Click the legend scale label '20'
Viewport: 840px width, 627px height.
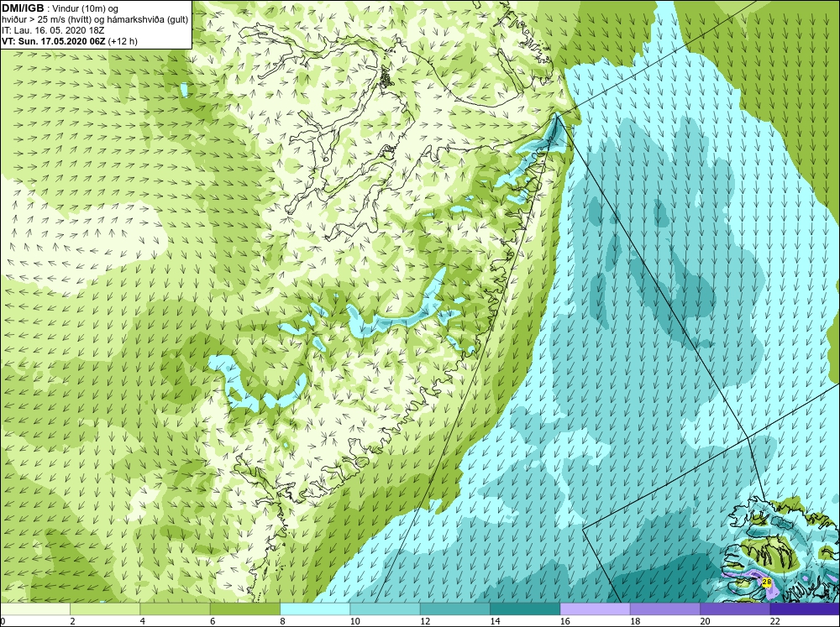705,621
